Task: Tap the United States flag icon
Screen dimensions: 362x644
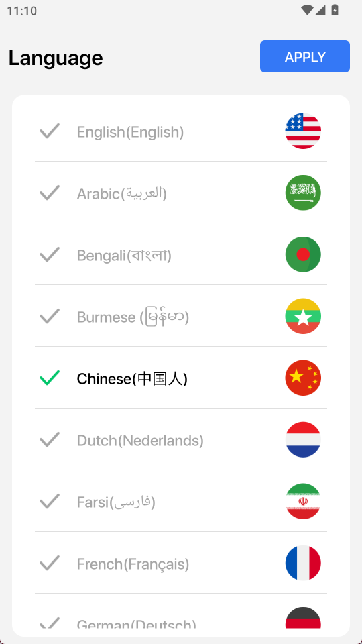Action: coord(303,131)
